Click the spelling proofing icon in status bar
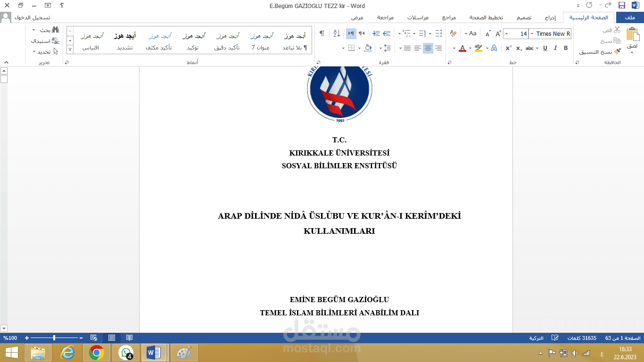Screen dimensions: 644x362 (555, 338)
